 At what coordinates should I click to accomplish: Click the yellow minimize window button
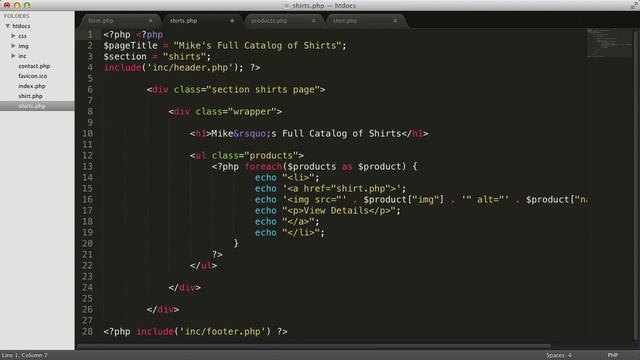(17, 5)
